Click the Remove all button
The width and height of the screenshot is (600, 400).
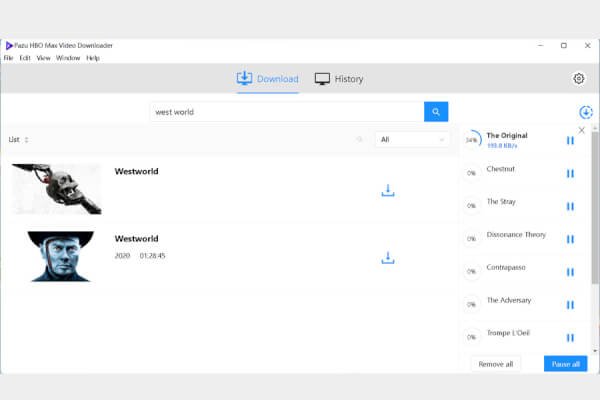[496, 364]
